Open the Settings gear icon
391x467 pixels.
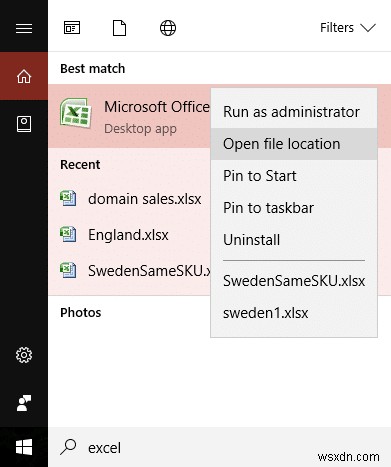point(24,355)
